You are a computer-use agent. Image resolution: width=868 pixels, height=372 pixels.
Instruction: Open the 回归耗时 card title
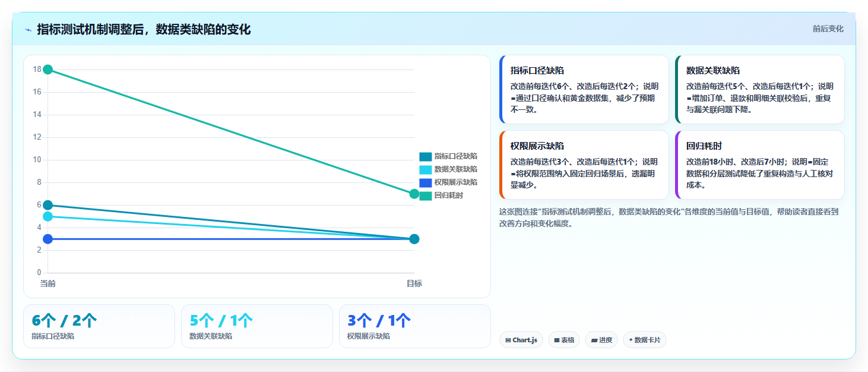click(704, 146)
